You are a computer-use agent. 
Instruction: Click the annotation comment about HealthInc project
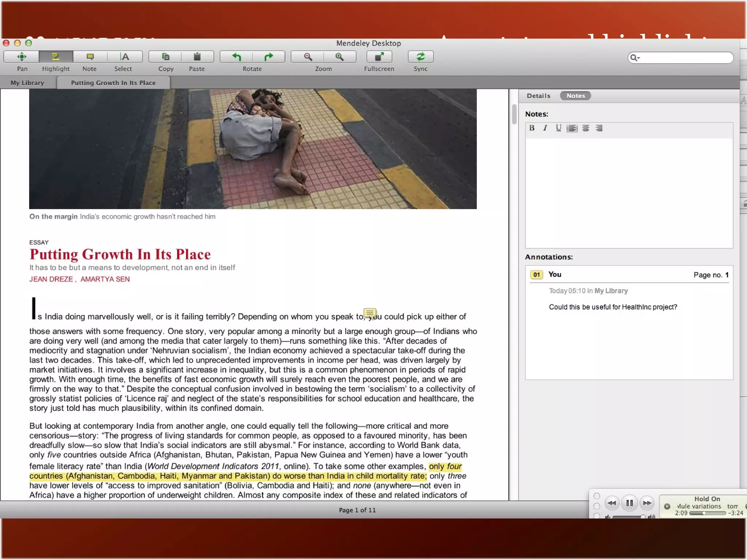click(x=613, y=307)
